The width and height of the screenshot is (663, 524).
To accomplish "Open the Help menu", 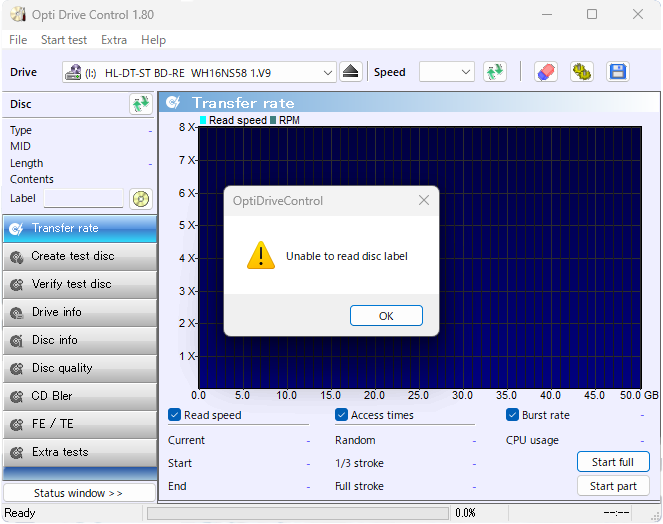I will click(153, 40).
